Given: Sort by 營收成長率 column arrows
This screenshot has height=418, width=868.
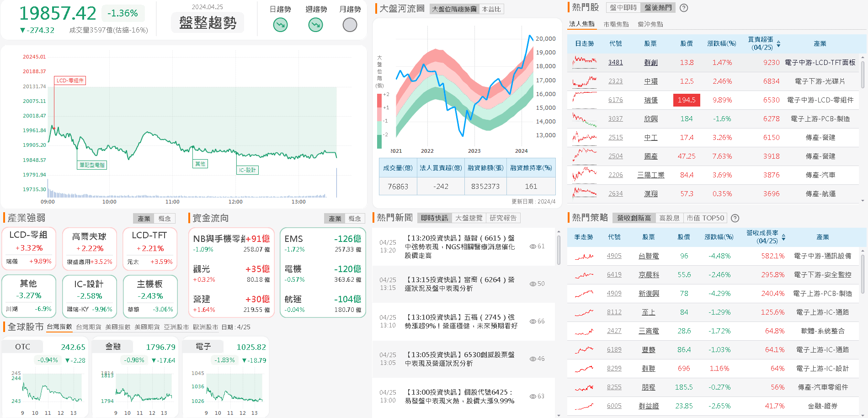Looking at the screenshot, I should coord(783,237).
